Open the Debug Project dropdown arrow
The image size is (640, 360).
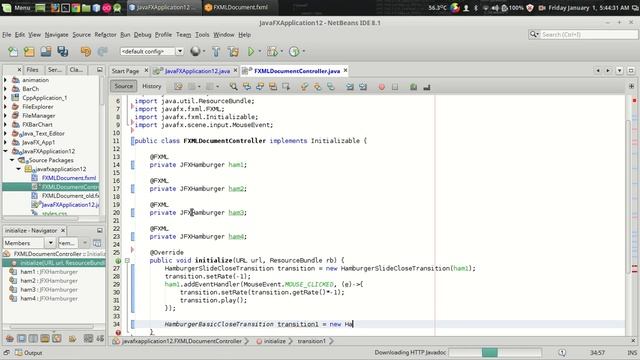click(282, 51)
